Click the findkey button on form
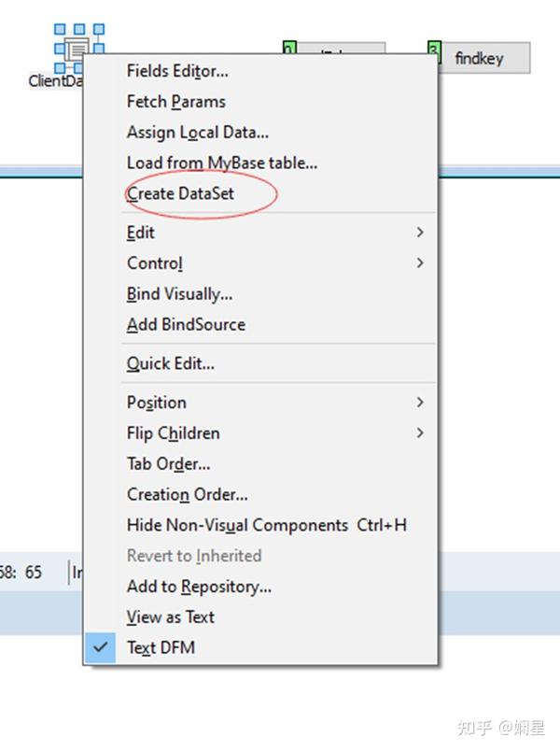 [x=479, y=58]
